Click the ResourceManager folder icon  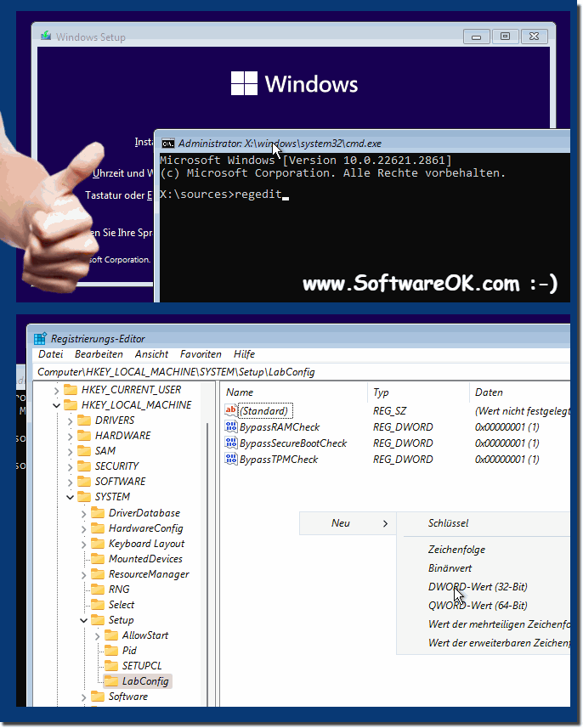98,574
